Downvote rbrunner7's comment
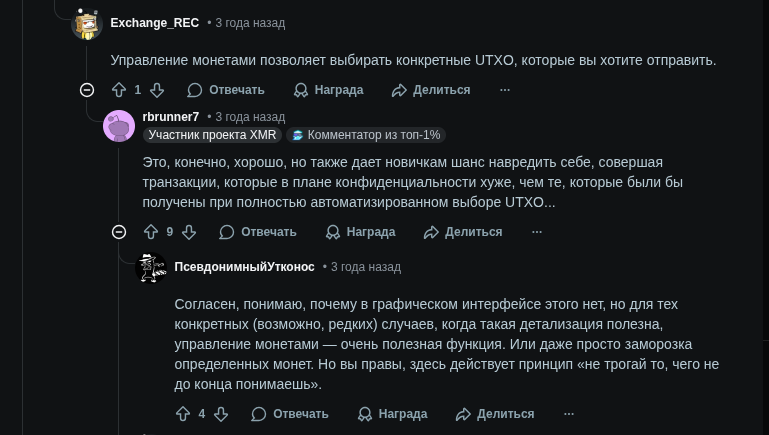This screenshot has width=769, height=435. click(189, 232)
